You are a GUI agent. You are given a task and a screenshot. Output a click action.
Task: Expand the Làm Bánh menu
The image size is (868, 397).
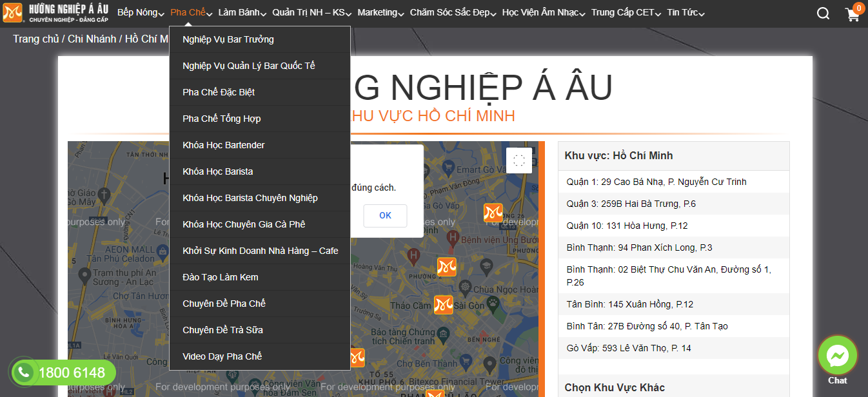(x=242, y=13)
